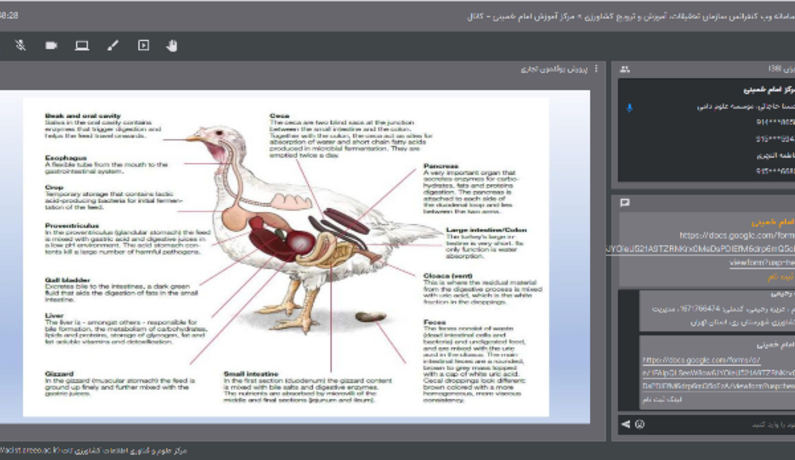Click the blue microphone icon beside participant
This screenshot has height=460, width=795.
coord(629,108)
